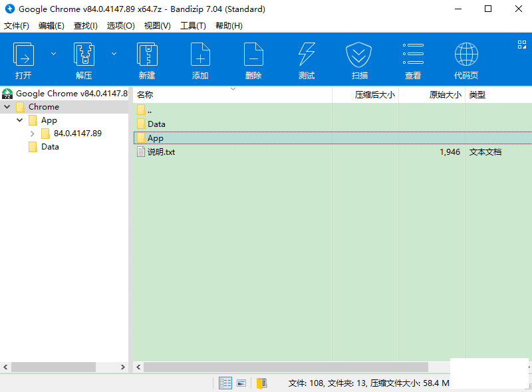532x392 pixels.
Task: Open the 工具(T) menu
Action: (x=193, y=26)
